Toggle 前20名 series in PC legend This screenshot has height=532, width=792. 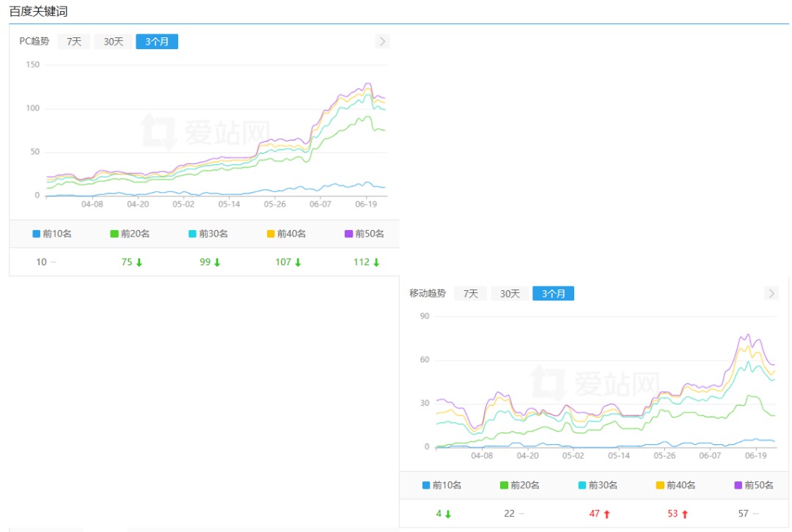[x=130, y=234]
